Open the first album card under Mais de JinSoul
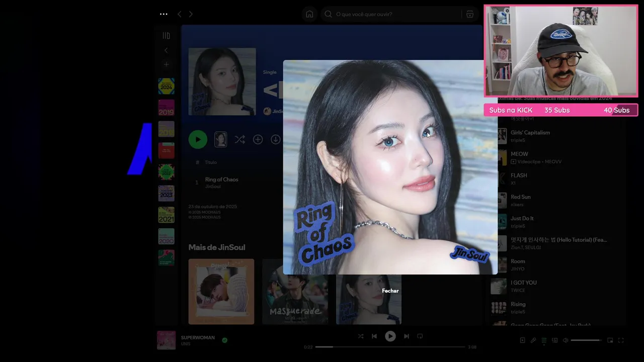This screenshot has height=362, width=644. coord(221,292)
